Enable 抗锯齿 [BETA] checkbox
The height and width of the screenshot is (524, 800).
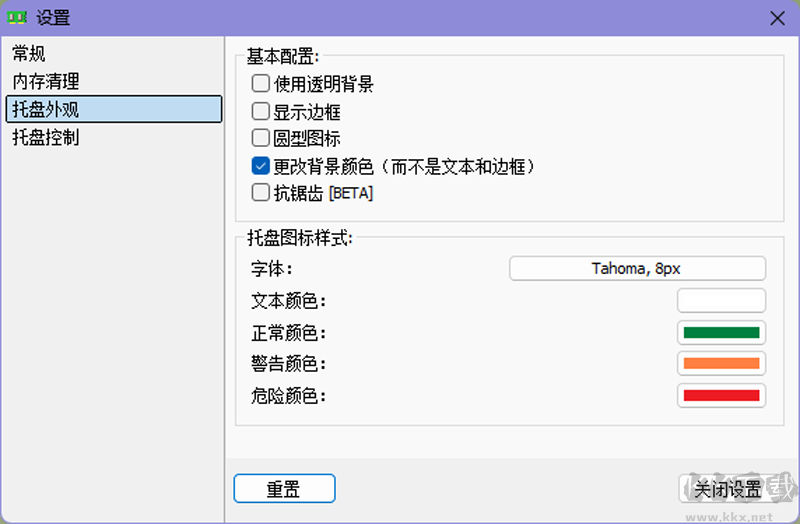(261, 193)
